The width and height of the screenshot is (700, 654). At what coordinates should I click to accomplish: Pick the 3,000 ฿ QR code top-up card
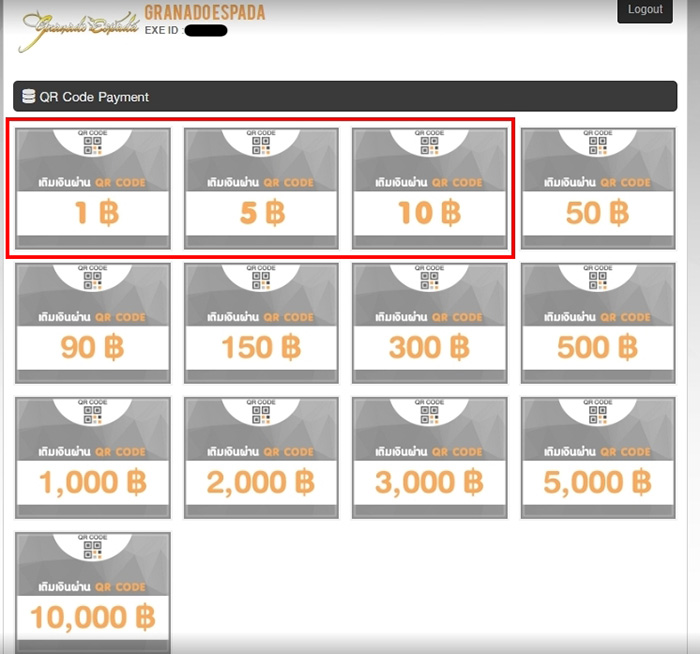[x=429, y=458]
